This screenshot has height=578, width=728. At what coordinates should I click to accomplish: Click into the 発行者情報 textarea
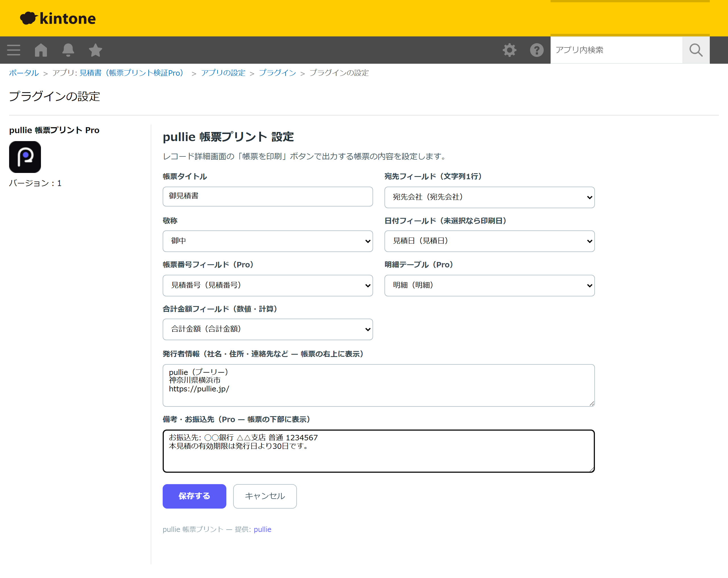click(x=379, y=385)
